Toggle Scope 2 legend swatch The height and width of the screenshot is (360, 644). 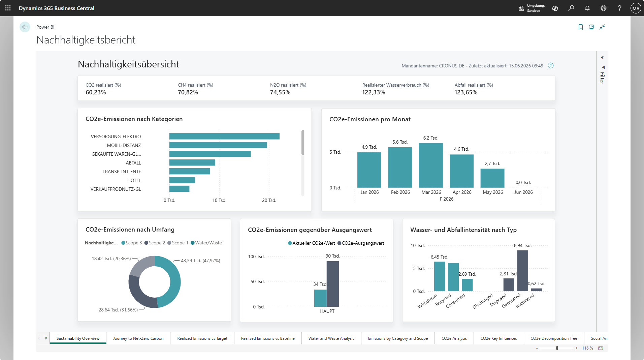click(x=147, y=243)
